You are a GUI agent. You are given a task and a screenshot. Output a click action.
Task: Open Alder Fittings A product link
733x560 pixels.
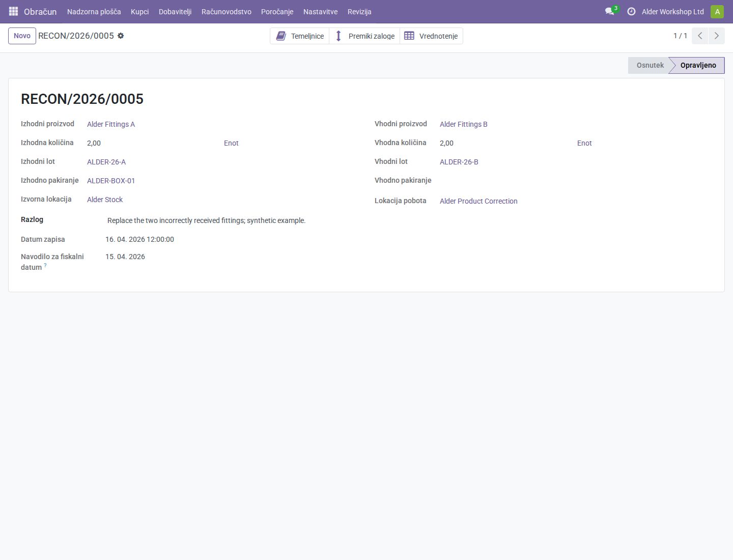(x=111, y=124)
